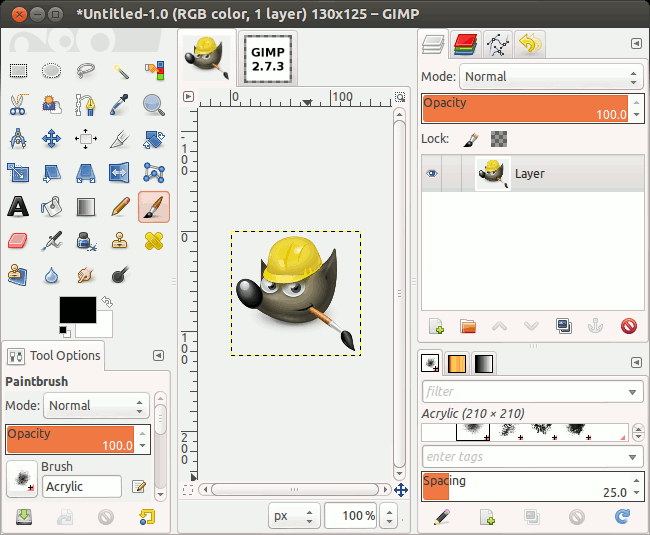Open the zoom percentage dropdown
The height and width of the screenshot is (535, 650).
coord(389,516)
